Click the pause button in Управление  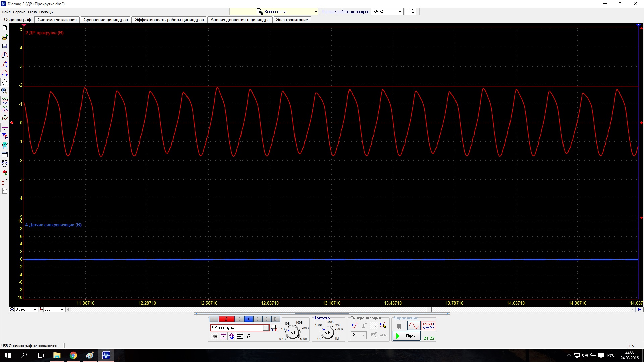pyautogui.click(x=399, y=326)
